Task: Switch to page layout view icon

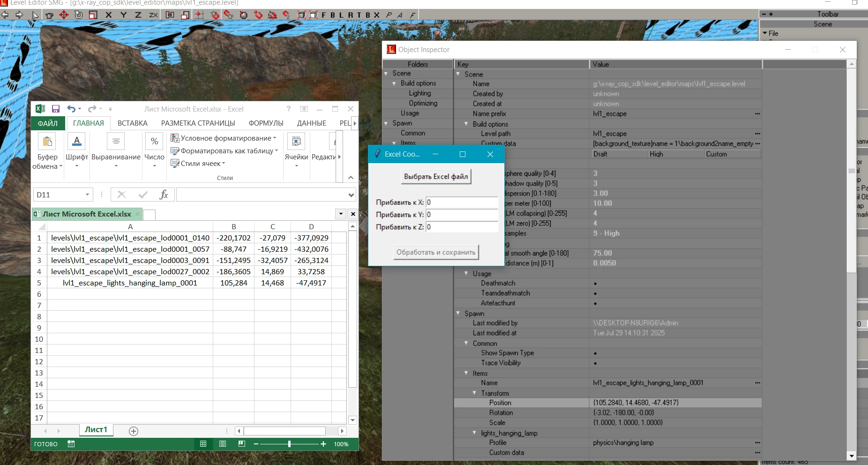Action: [223, 444]
